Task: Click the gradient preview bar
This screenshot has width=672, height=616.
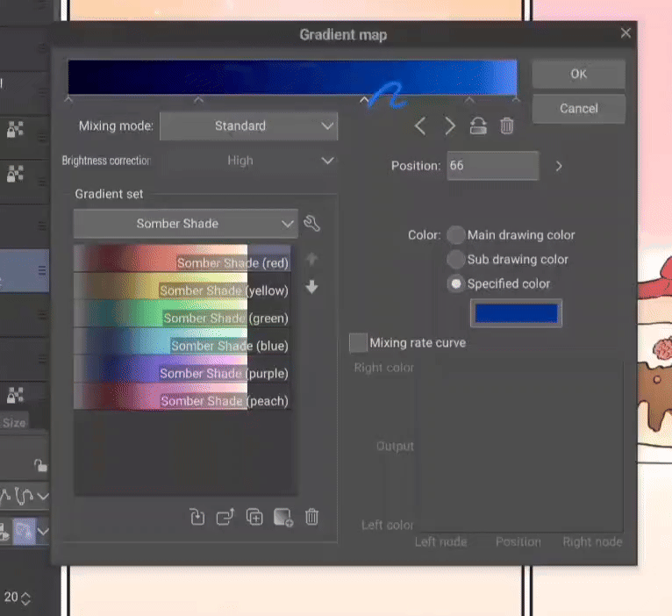Action: coord(292,77)
